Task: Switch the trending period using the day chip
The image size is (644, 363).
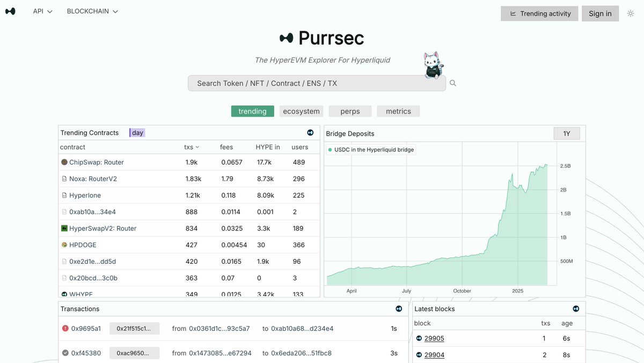Action: (137, 132)
